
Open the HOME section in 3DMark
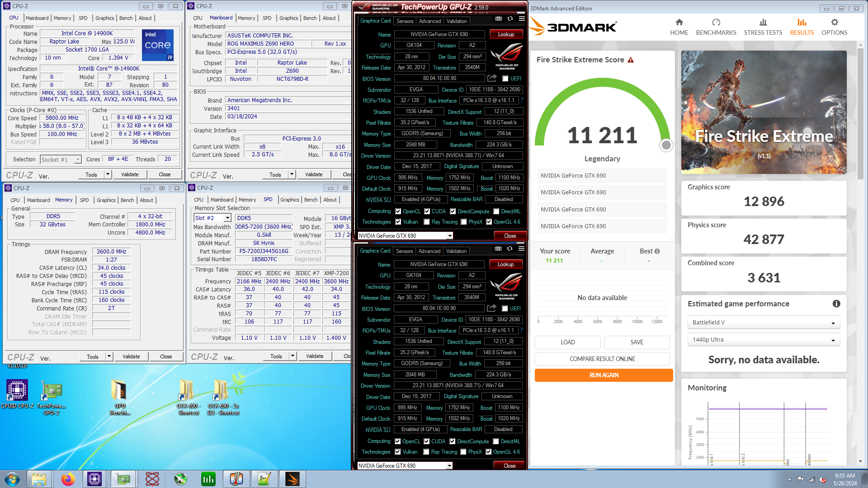click(x=679, y=27)
